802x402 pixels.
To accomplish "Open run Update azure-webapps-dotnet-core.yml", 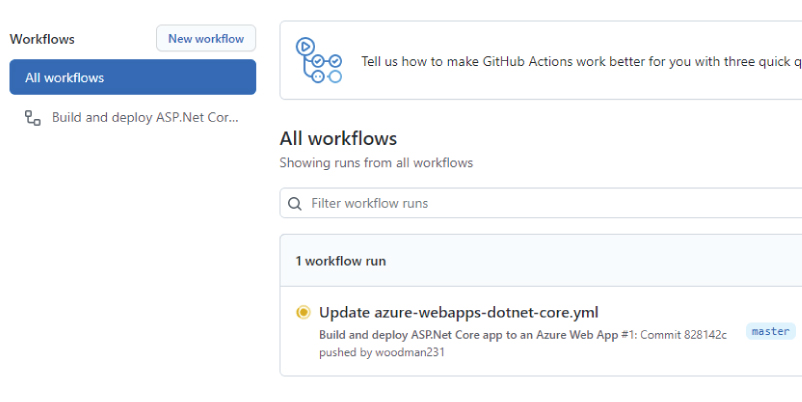I will [x=458, y=312].
